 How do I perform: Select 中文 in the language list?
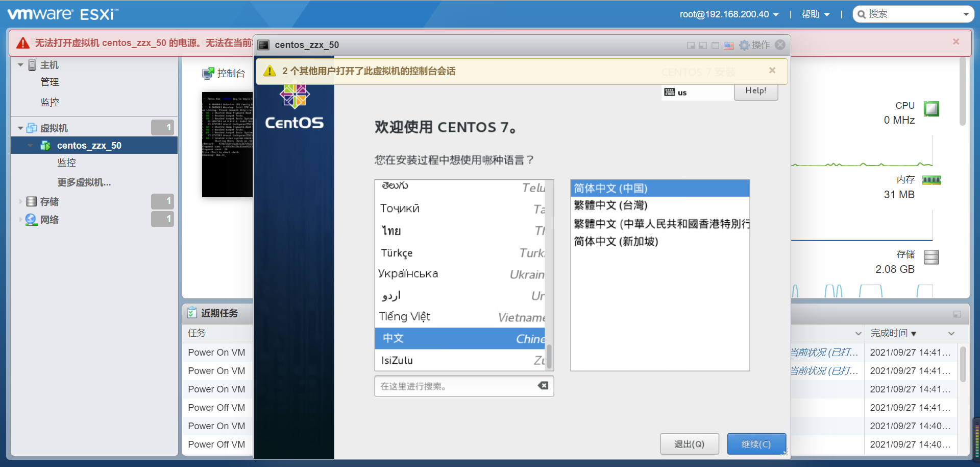point(460,338)
